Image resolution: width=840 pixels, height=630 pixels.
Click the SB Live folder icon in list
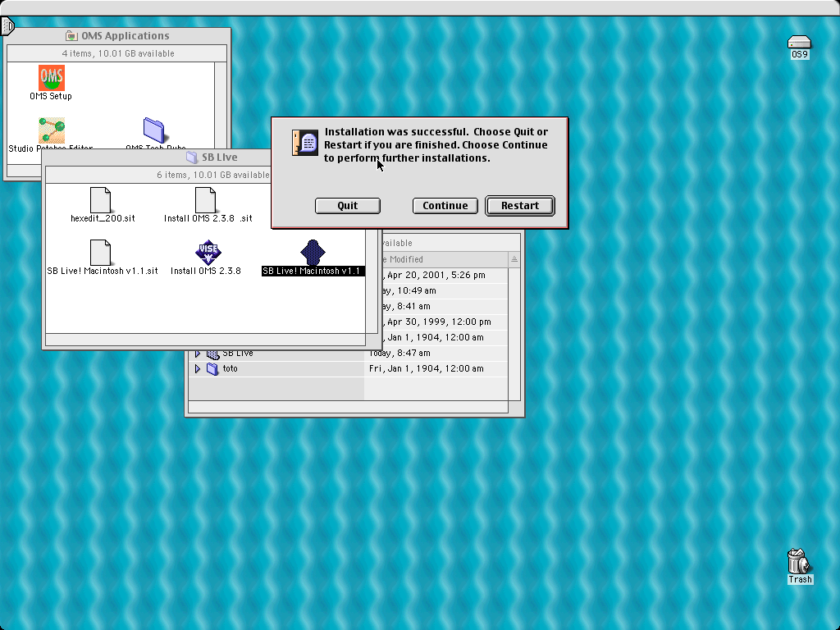point(212,354)
